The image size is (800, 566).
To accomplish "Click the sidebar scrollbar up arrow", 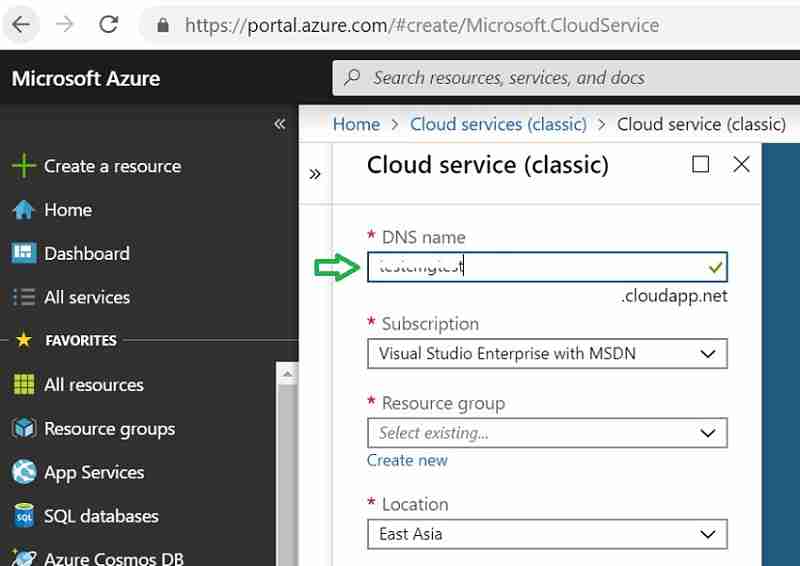I will coord(287,374).
